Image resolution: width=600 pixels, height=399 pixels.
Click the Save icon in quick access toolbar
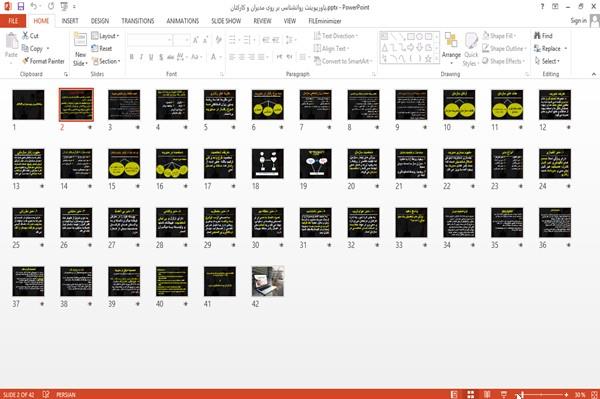tap(21, 6)
